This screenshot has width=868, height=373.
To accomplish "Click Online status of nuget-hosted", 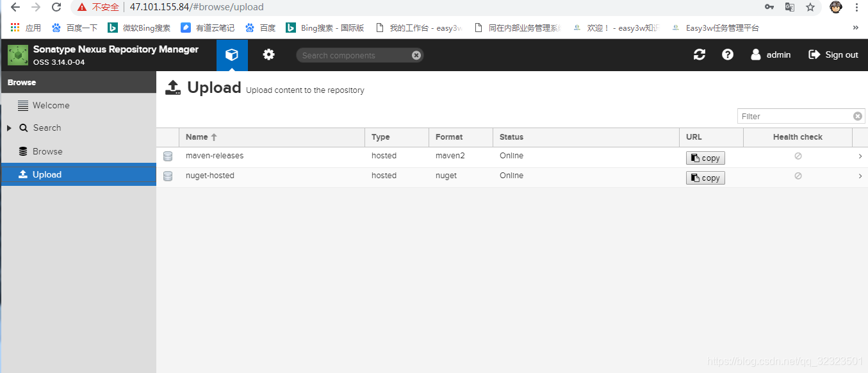I will [x=511, y=176].
